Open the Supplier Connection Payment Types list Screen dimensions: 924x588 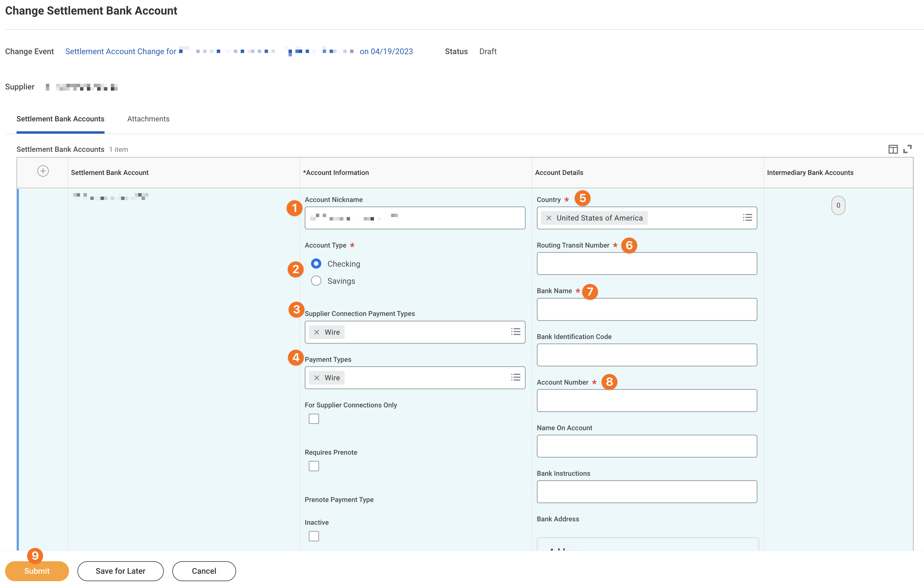click(x=515, y=332)
